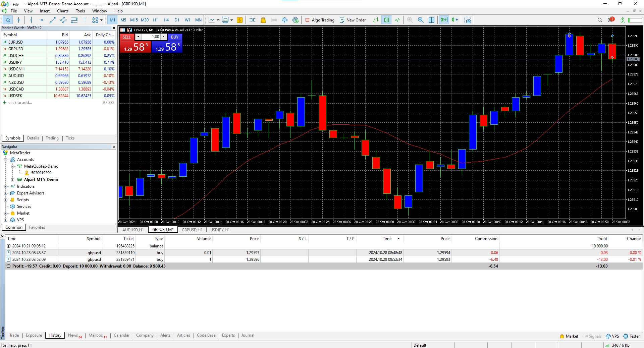Viewport: 644px width, 348px height.
Task: Draw a horizontal line on chart
Action: coord(42,20)
